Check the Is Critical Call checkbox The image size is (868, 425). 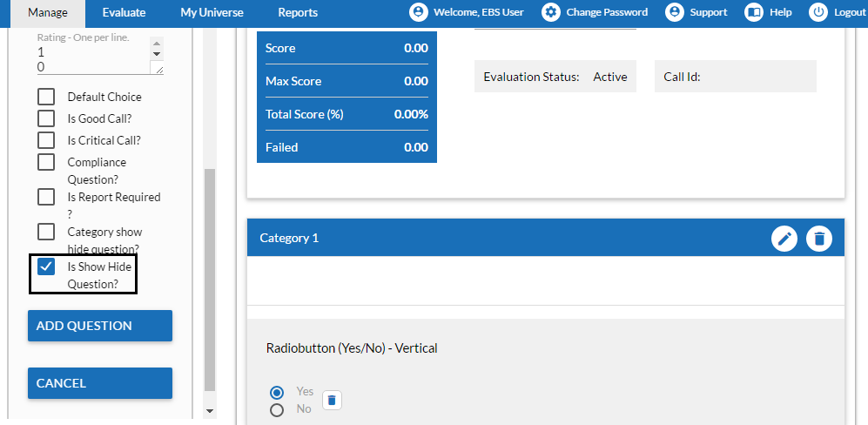click(x=46, y=140)
